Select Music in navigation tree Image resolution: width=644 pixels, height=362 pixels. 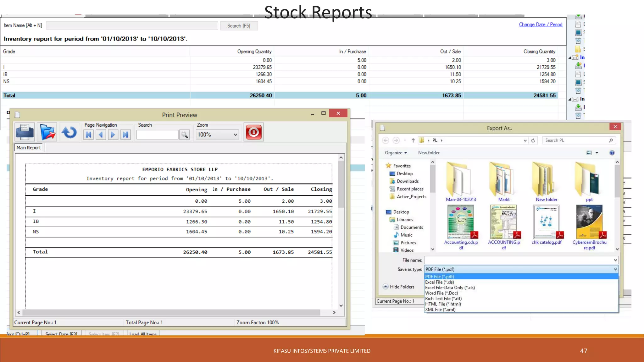(x=406, y=235)
